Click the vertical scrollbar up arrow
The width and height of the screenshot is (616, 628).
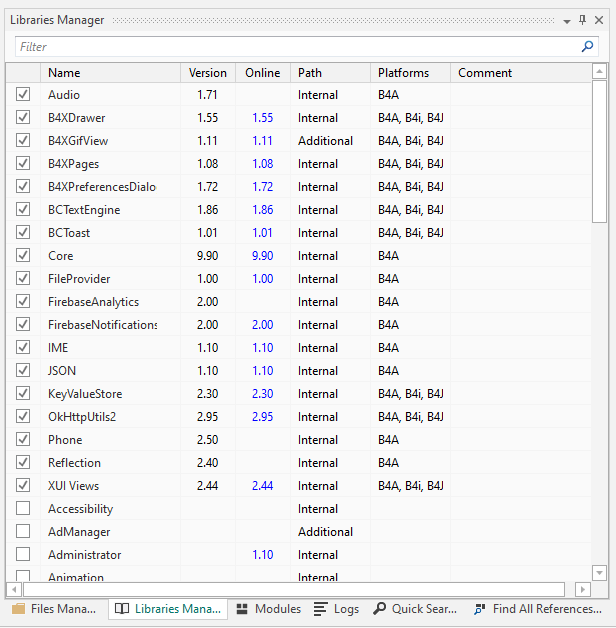pyautogui.click(x=599, y=72)
